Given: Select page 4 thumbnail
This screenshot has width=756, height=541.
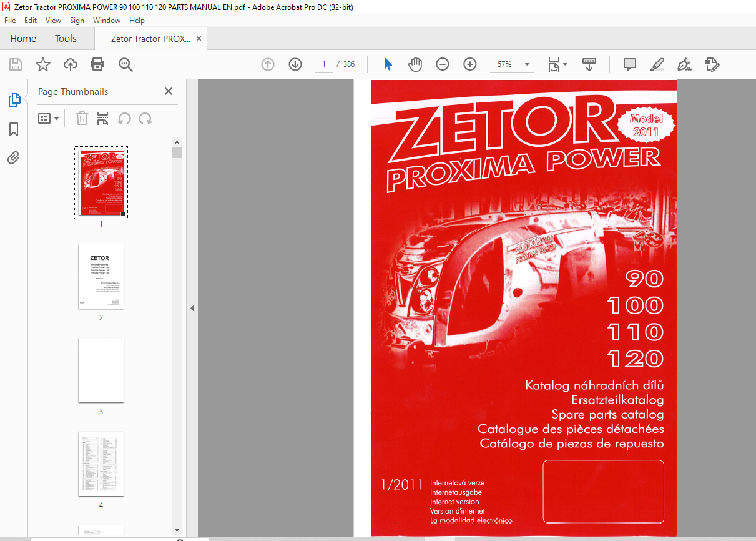Looking at the screenshot, I should [x=101, y=464].
